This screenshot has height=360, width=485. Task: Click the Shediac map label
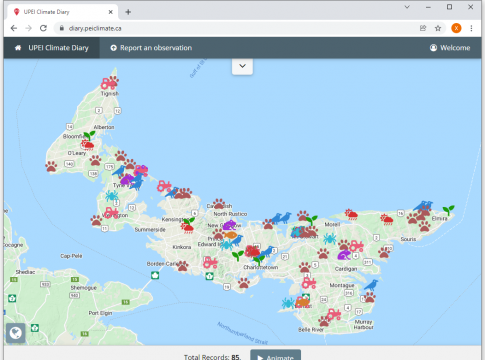click(x=25, y=272)
